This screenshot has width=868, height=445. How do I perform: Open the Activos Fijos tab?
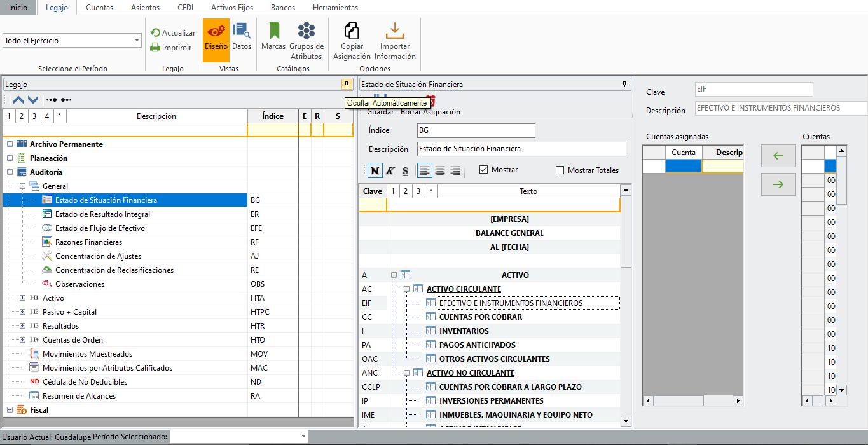click(x=232, y=8)
